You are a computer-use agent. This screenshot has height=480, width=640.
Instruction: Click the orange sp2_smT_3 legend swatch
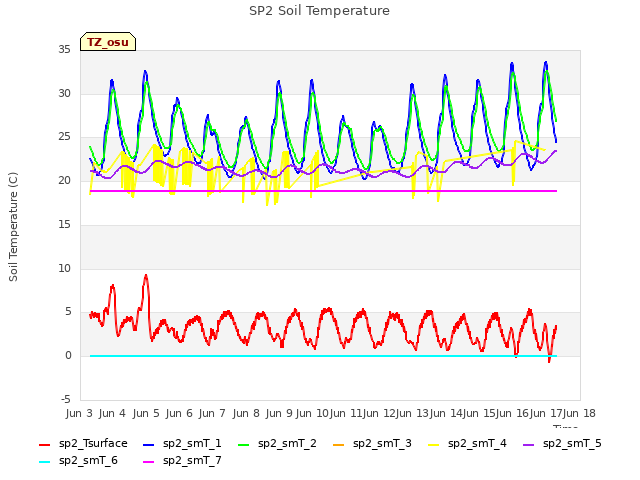coord(339,444)
